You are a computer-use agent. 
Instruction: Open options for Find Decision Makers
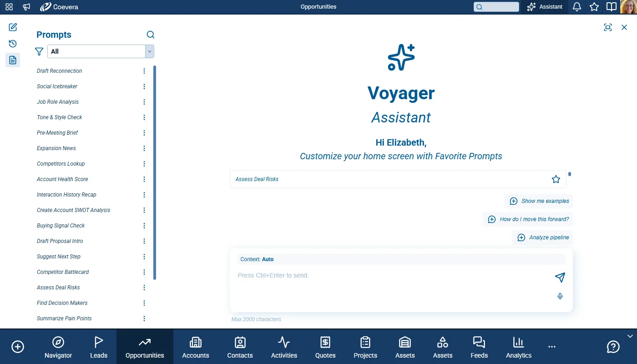(144, 303)
